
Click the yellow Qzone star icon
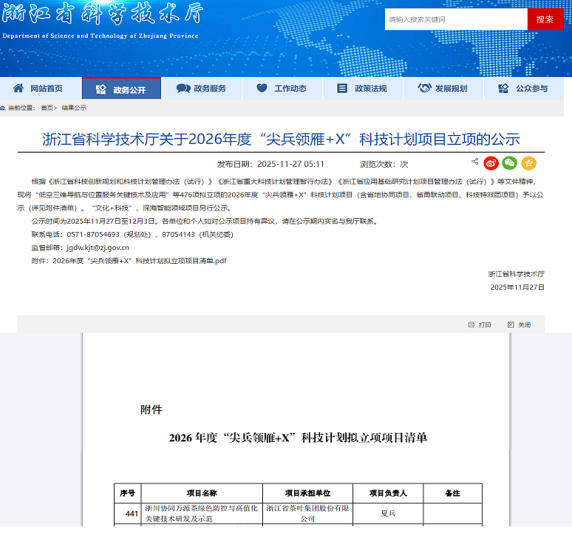click(x=529, y=163)
